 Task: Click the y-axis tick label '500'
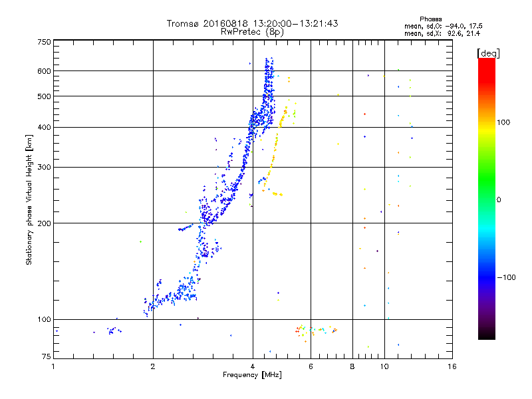click(44, 96)
